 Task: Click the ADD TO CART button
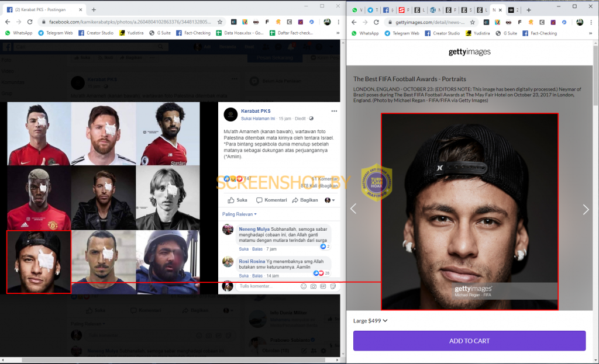click(469, 341)
